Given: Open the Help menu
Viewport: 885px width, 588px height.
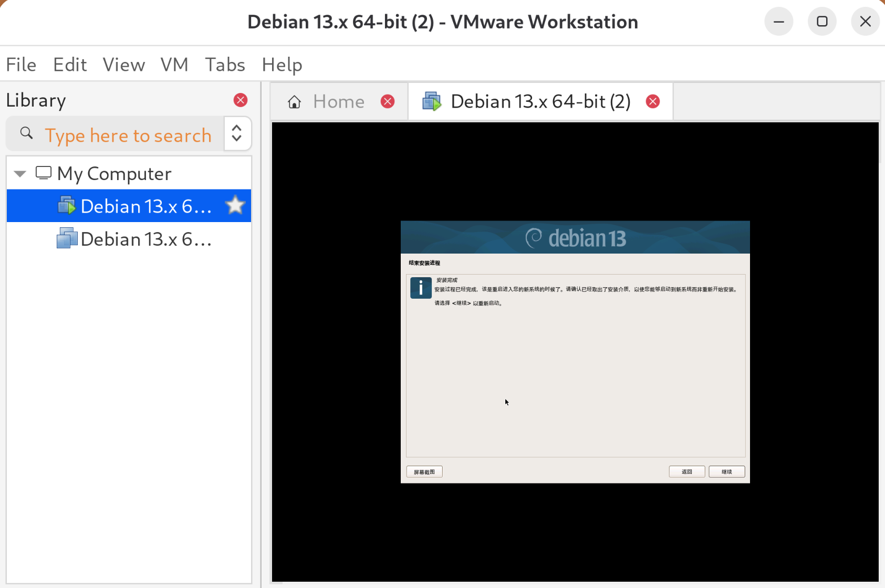Looking at the screenshot, I should point(282,65).
